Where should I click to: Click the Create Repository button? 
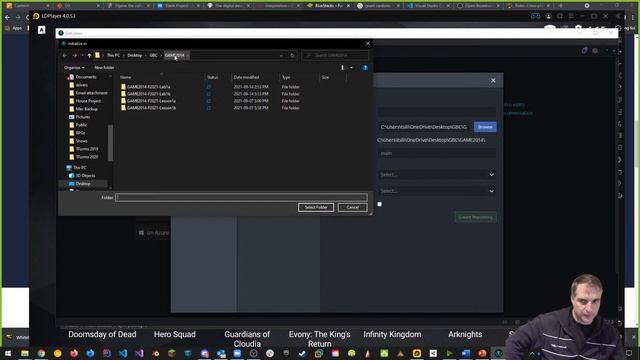tap(476, 217)
